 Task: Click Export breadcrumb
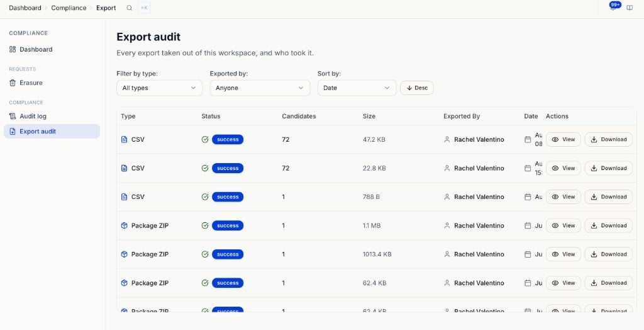pos(106,8)
